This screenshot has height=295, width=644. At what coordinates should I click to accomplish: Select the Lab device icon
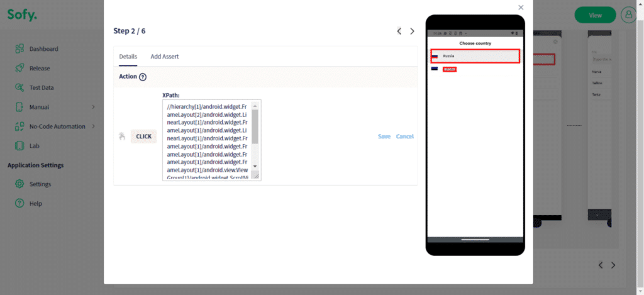(x=19, y=146)
